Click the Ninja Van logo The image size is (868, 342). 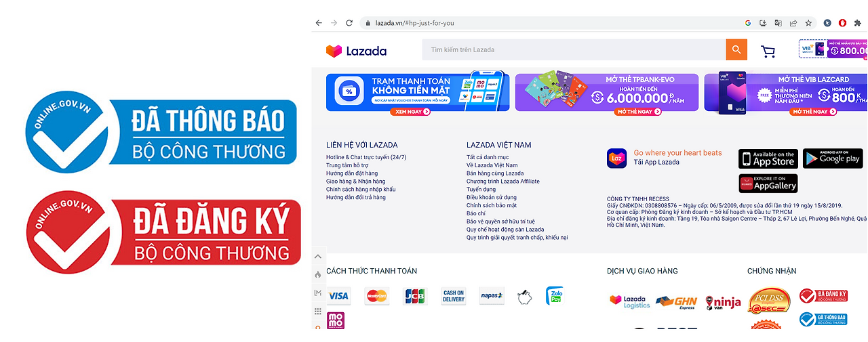(x=723, y=302)
